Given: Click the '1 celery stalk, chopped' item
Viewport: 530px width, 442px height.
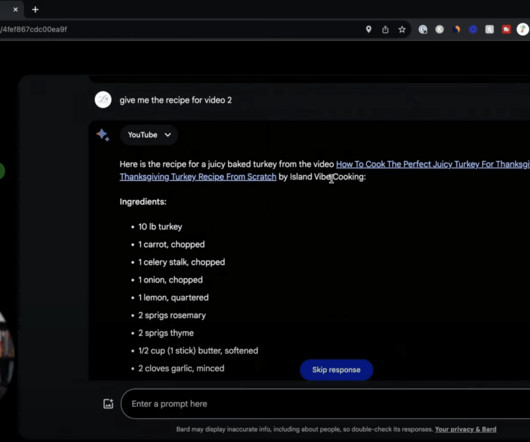Looking at the screenshot, I should [182, 262].
